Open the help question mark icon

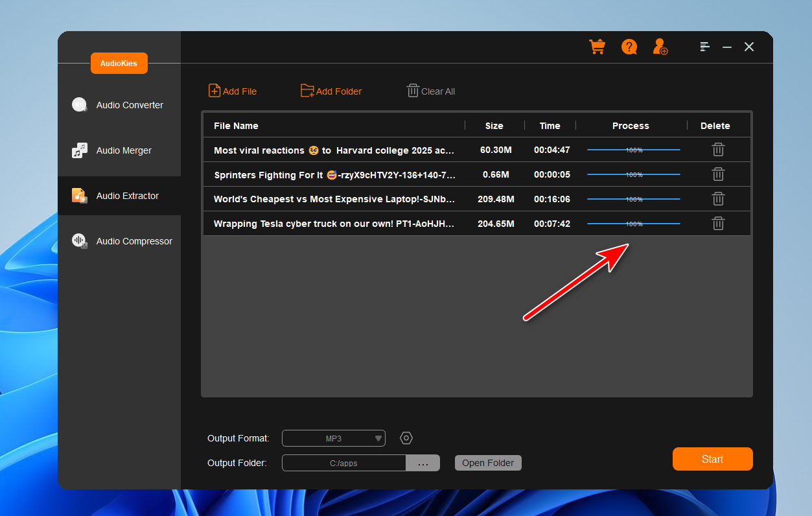coord(629,47)
